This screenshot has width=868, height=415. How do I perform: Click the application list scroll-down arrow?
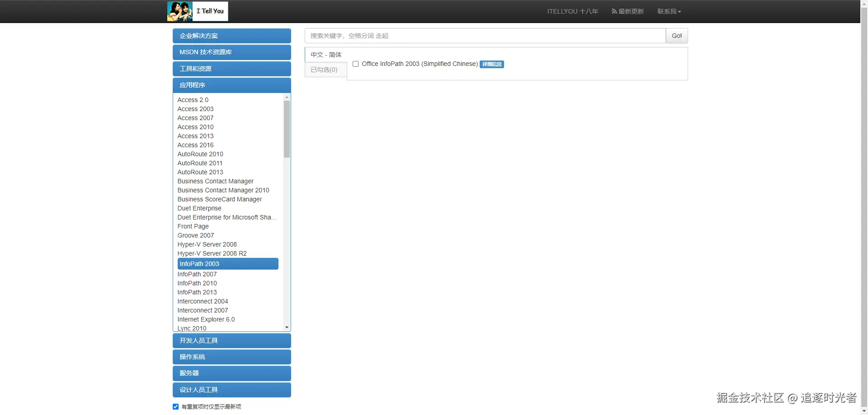tap(287, 327)
